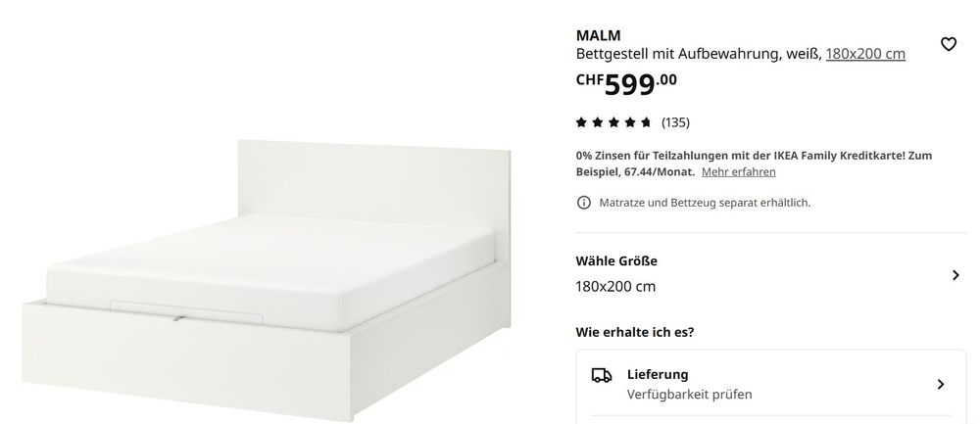The height and width of the screenshot is (424, 980).
Task: Click the Wie erhalte ich es? heading
Action: (634, 332)
